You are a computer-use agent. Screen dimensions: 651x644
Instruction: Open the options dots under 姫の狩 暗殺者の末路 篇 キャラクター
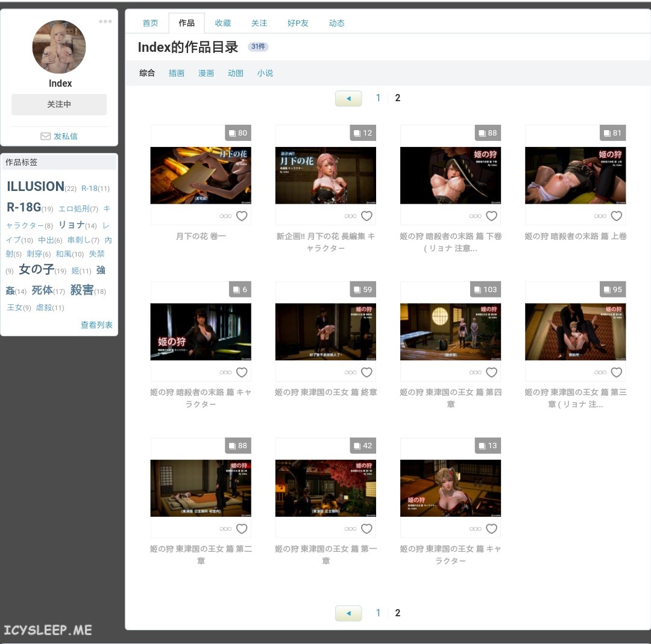pos(225,373)
